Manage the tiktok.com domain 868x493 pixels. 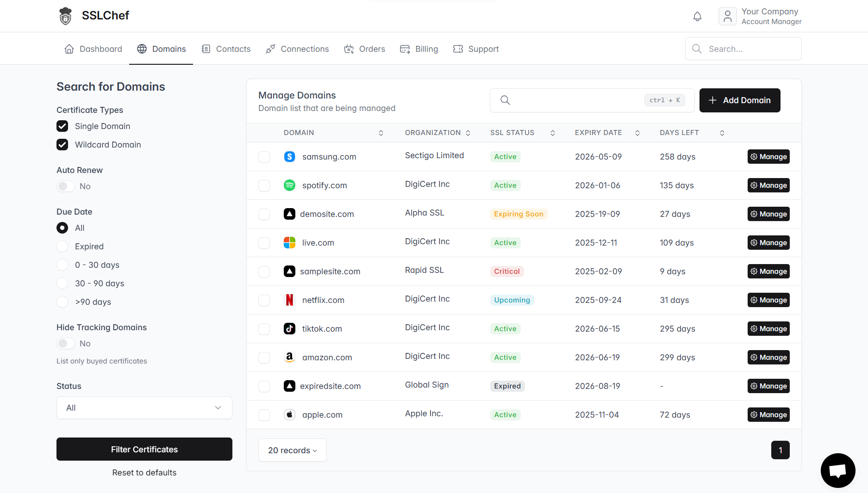pos(768,329)
